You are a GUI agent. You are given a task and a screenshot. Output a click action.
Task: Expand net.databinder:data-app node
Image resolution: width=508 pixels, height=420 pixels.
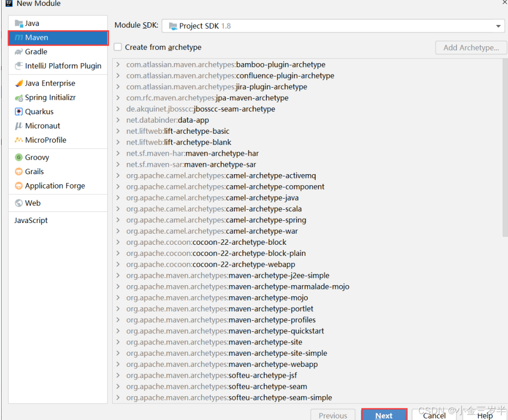click(x=118, y=120)
